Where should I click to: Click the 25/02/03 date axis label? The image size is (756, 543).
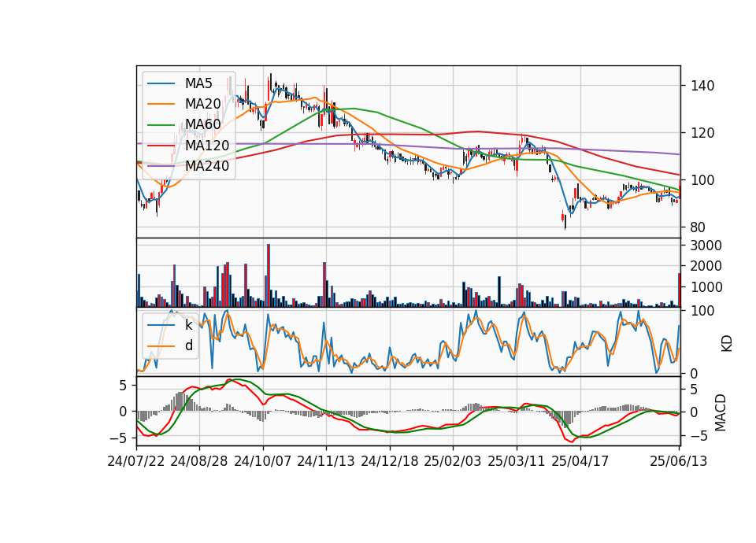(x=453, y=461)
